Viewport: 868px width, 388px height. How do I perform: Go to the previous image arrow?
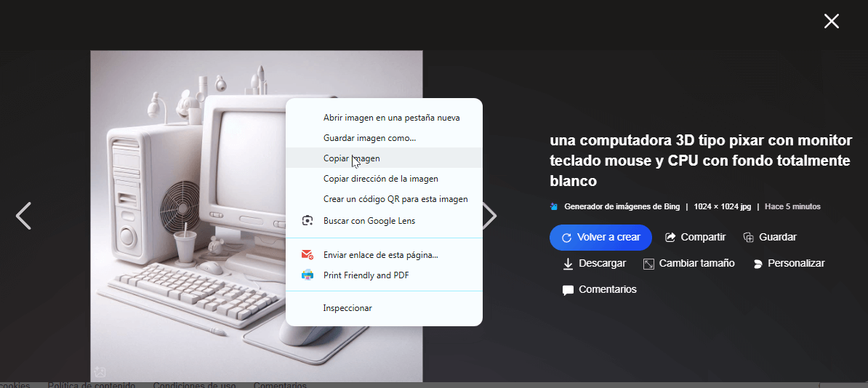point(24,216)
